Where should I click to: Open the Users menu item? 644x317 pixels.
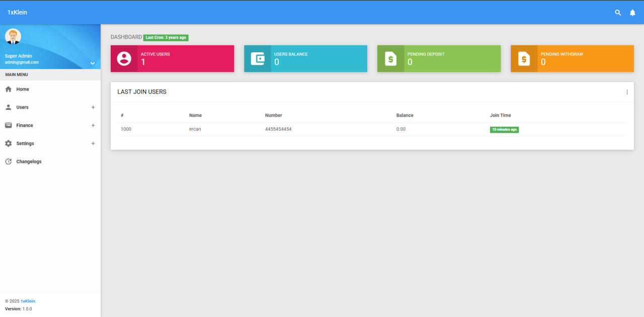[50, 107]
